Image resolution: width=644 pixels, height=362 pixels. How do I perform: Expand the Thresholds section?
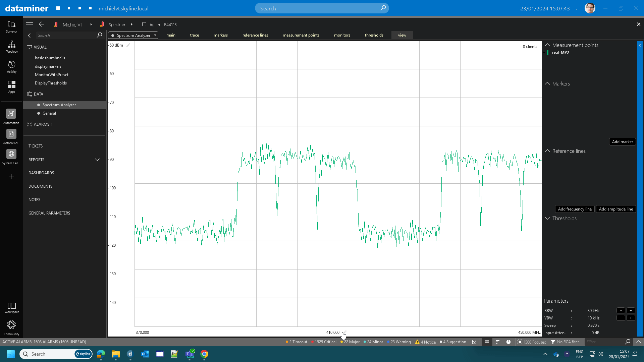[x=547, y=218]
